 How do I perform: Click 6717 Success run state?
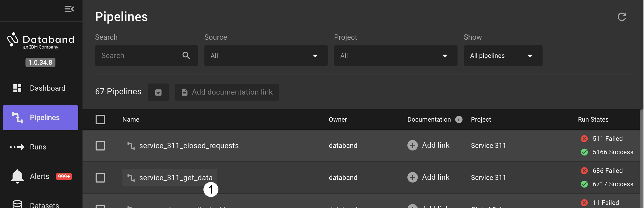click(x=607, y=184)
